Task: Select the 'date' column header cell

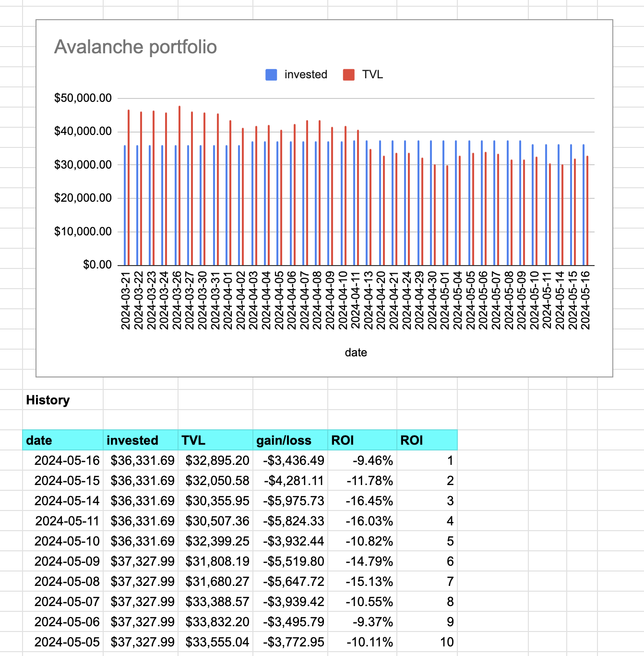Action: click(63, 440)
